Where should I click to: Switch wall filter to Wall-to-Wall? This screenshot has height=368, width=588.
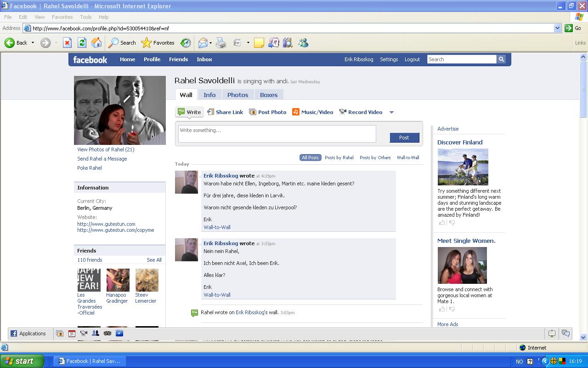pos(408,157)
